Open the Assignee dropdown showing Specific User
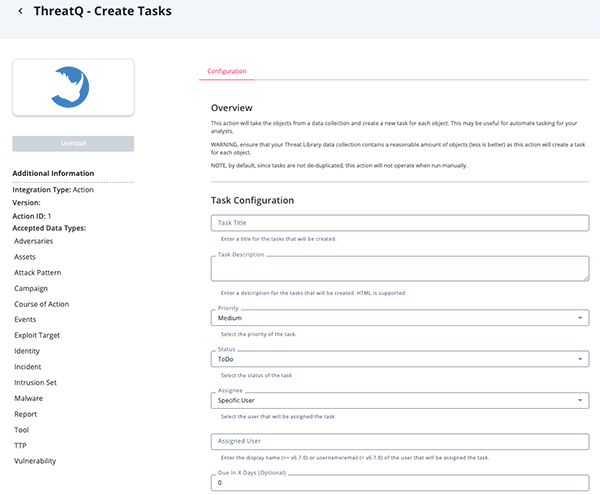Screen dimensions: 600x495 pyautogui.click(x=400, y=401)
